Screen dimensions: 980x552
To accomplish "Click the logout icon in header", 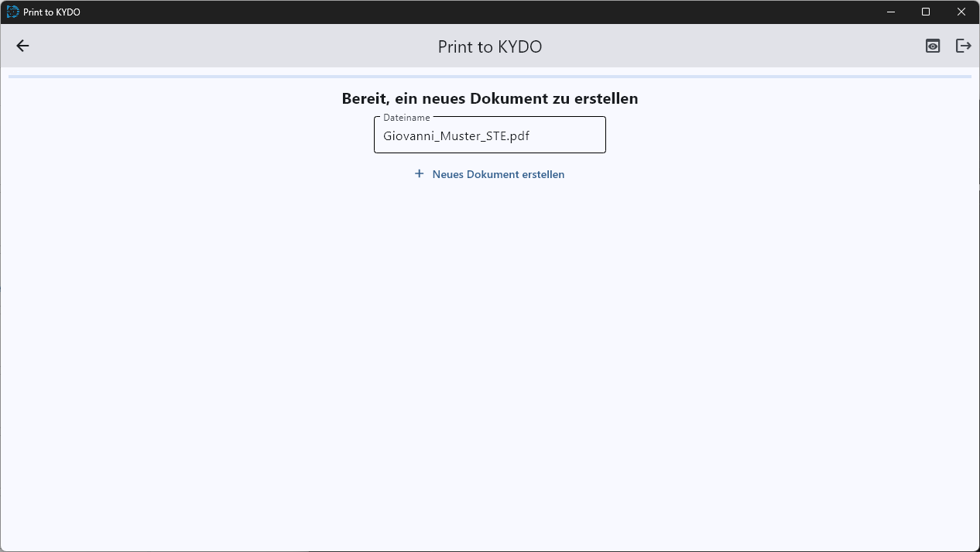I will pos(963,46).
